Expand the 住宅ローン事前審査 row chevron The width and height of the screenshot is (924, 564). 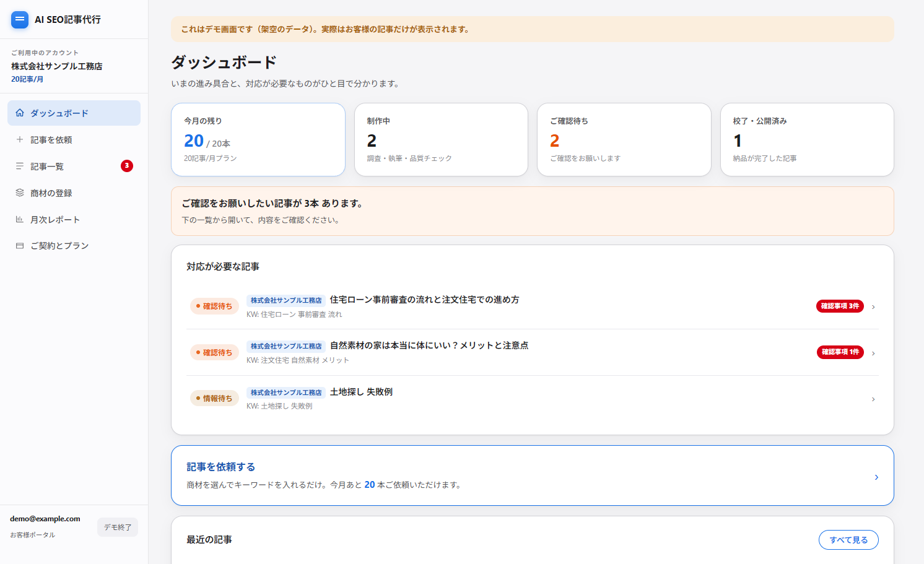pyautogui.click(x=873, y=306)
